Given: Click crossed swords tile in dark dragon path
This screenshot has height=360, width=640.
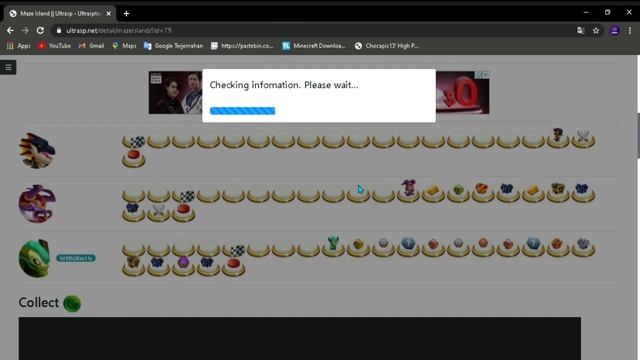Looking at the screenshot, I should [583, 139].
